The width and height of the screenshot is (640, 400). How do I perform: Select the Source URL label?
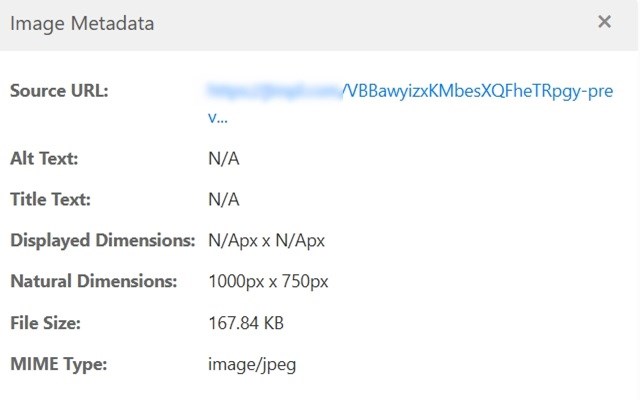click(x=59, y=91)
